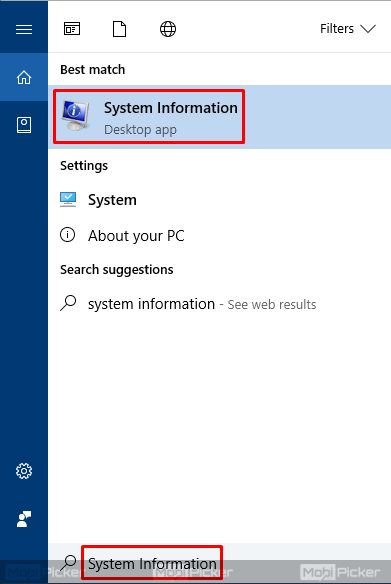
Task: Open the About your PC result
Action: click(x=220, y=235)
